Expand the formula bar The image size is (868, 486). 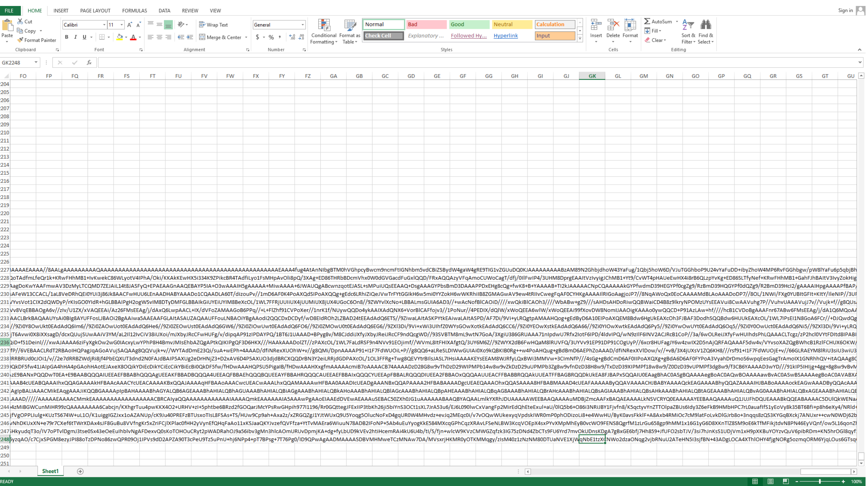[860, 62]
